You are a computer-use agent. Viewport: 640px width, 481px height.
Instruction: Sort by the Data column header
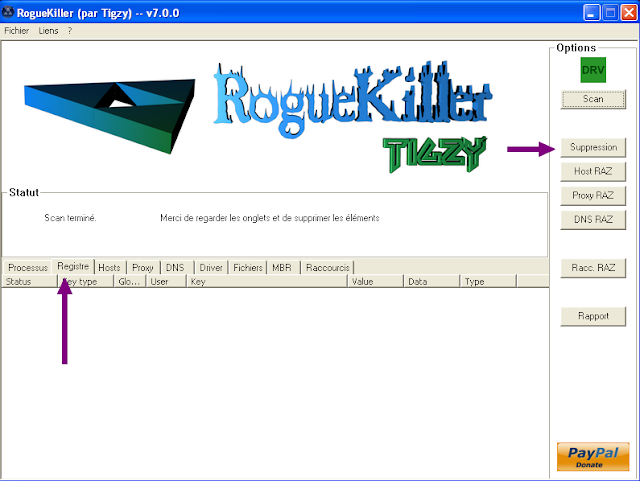point(432,282)
